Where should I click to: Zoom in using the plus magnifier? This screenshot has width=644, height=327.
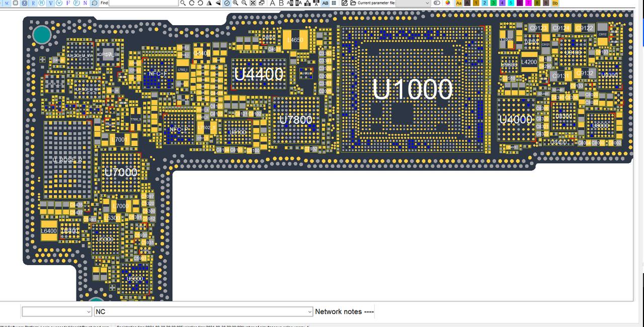point(235,3)
